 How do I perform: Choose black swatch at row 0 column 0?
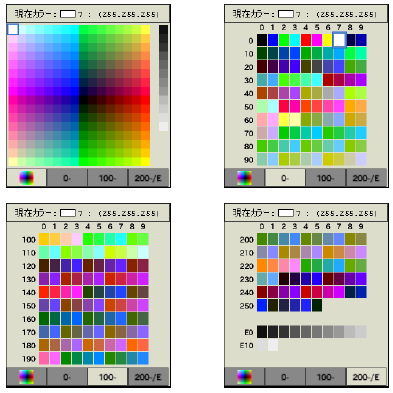pos(262,40)
